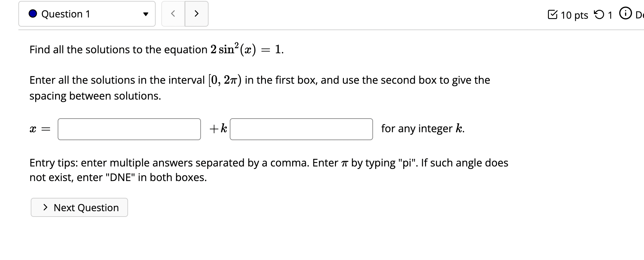
Task: Navigate forward using the right arrow tab
Action: tap(196, 14)
